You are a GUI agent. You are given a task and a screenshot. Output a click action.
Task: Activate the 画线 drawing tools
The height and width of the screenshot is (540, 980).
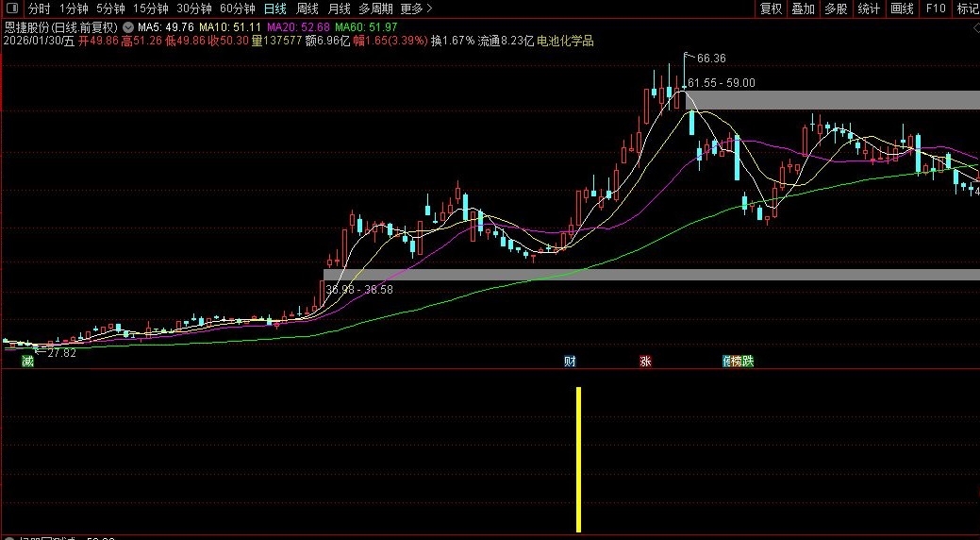(x=902, y=8)
